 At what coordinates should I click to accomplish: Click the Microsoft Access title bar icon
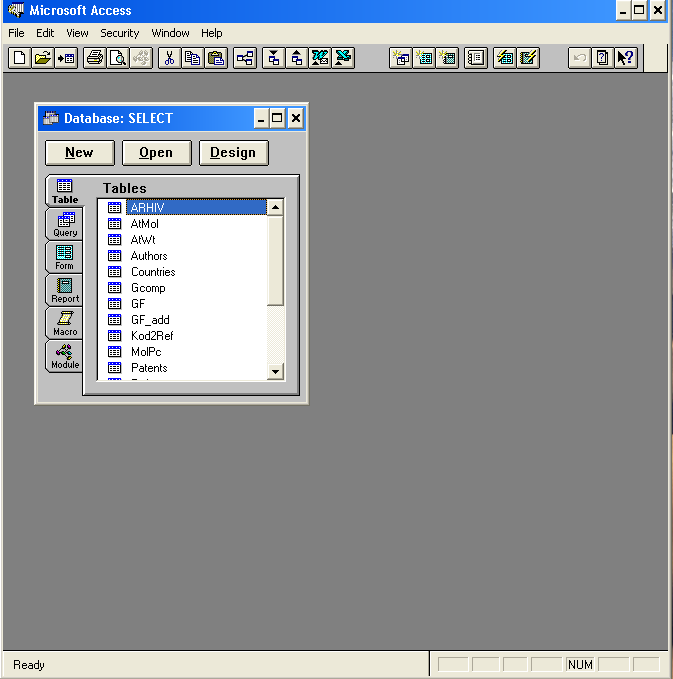tap(16, 10)
